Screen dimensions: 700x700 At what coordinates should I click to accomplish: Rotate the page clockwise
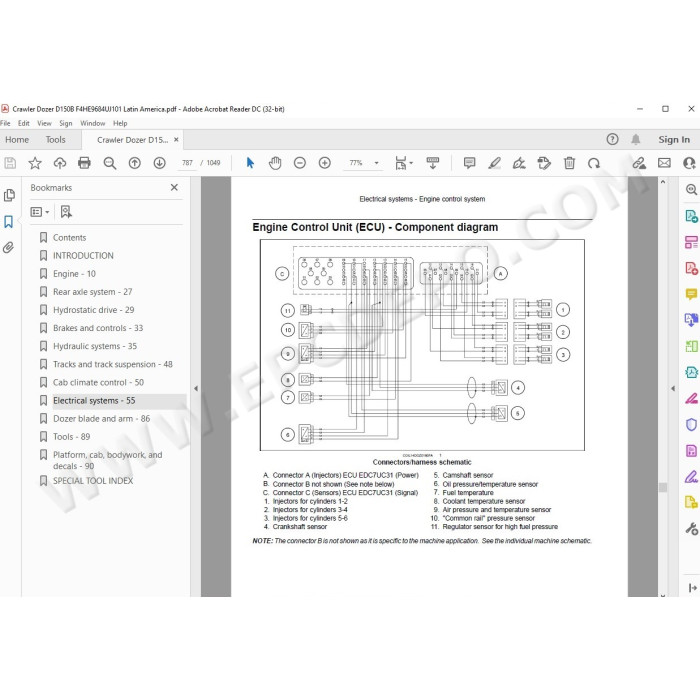594,163
